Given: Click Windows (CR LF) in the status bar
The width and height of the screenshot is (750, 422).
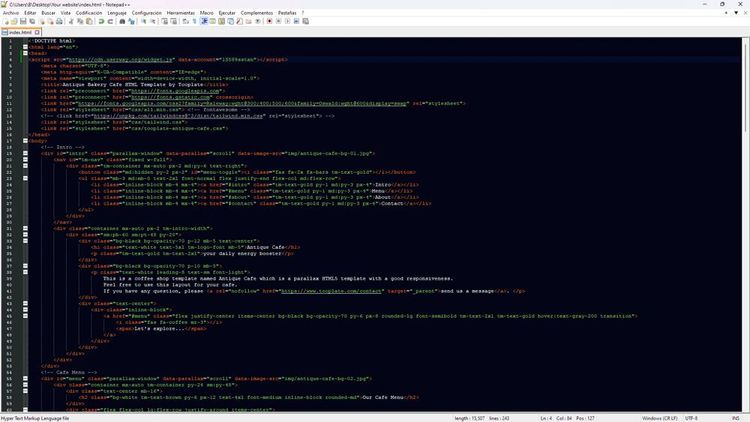Looking at the screenshot, I should [659, 417].
